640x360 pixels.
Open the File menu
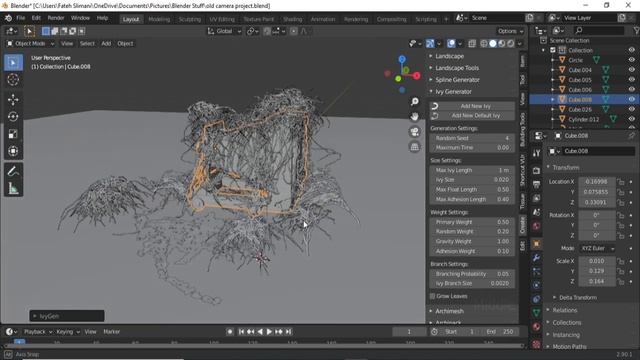tap(21, 18)
